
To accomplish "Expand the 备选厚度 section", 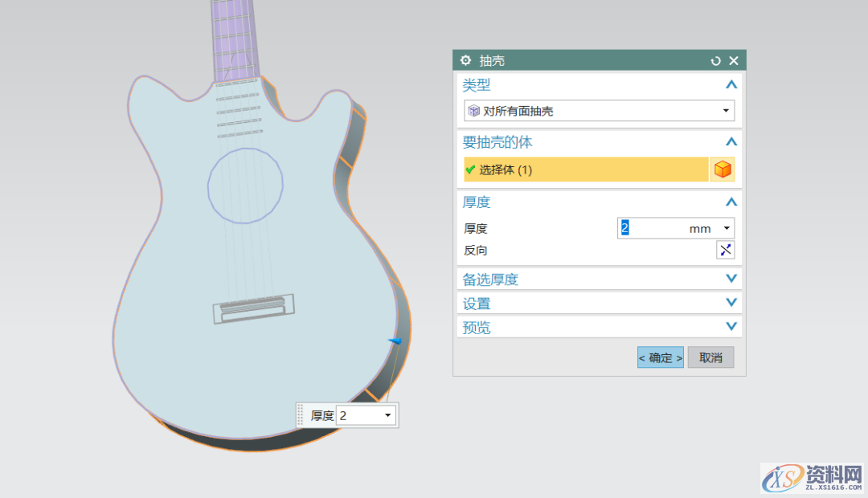I will point(730,279).
